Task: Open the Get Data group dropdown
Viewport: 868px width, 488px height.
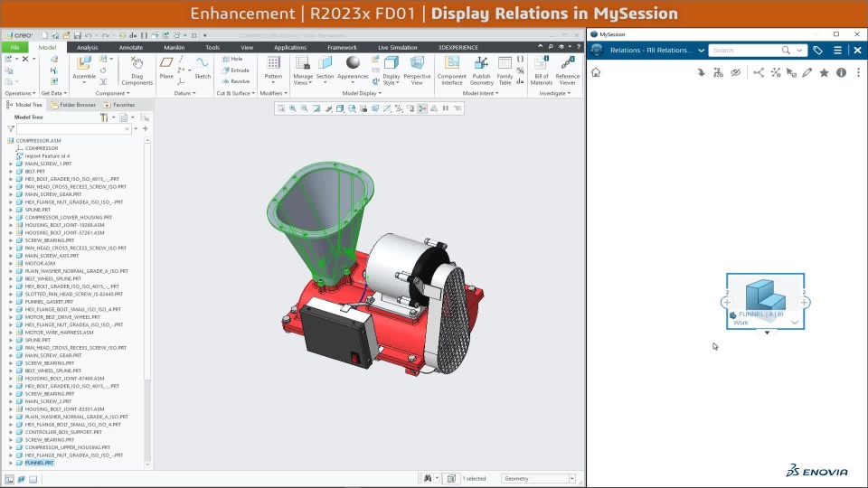Action: 53,93
